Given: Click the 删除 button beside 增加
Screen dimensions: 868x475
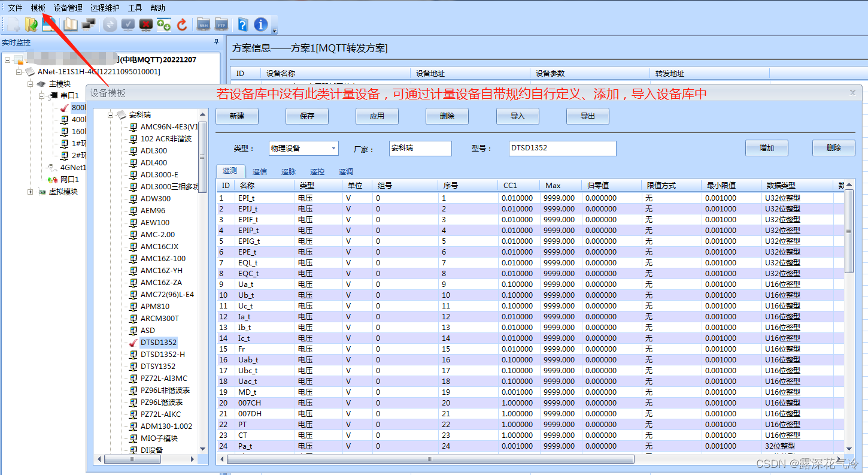Looking at the screenshot, I should 834,148.
